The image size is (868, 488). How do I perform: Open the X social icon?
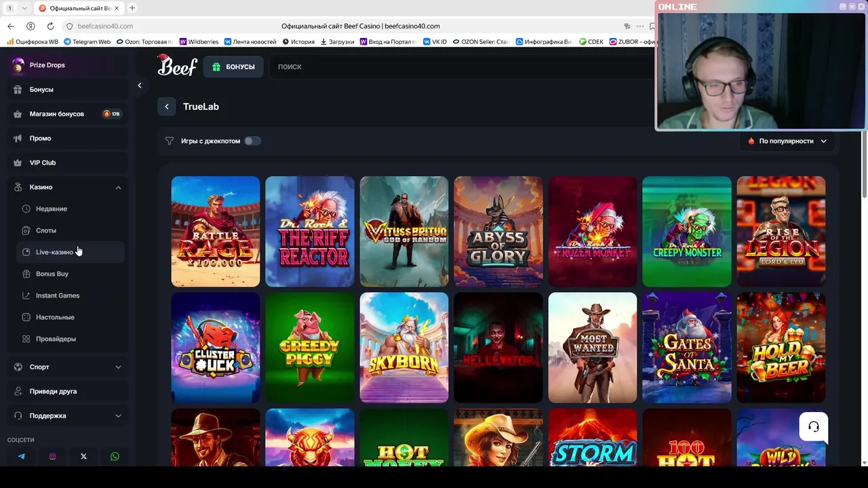point(83,456)
